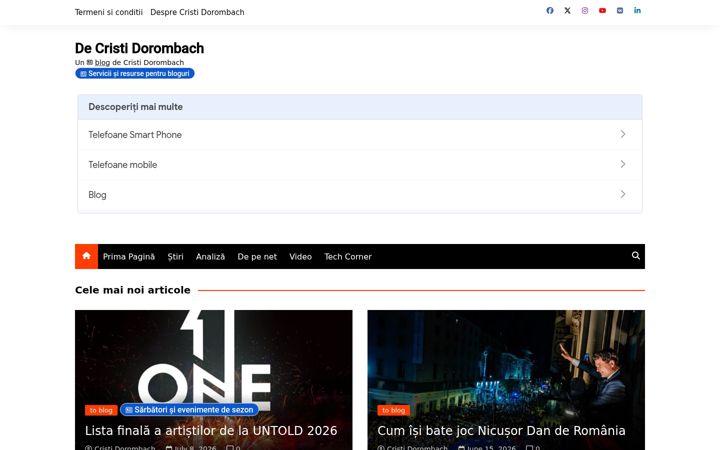Image resolution: width=720 pixels, height=450 pixels.
Task: Click Sărbători și evenimente de sezon badge
Action: (189, 410)
